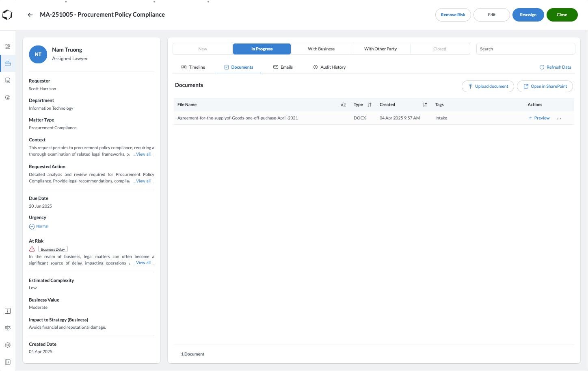Open the user profile icon in sidebar
Viewport: 588px width, 371px height.
(x=8, y=98)
